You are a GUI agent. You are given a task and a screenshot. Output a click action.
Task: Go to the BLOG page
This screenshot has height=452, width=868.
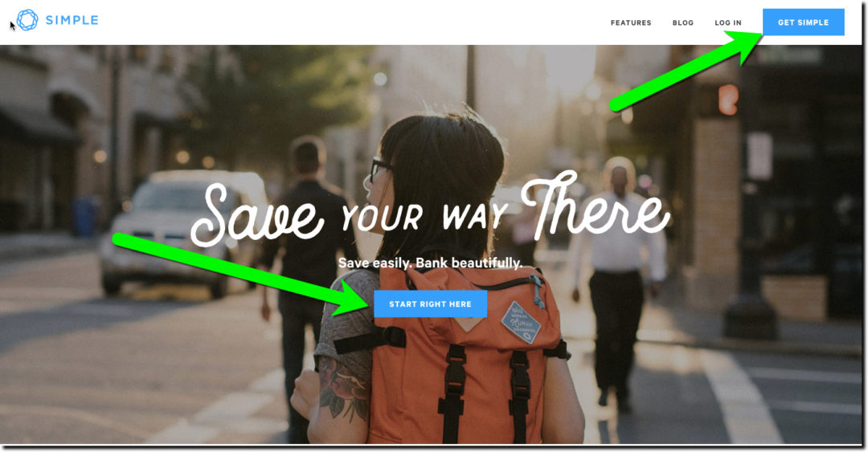(682, 22)
